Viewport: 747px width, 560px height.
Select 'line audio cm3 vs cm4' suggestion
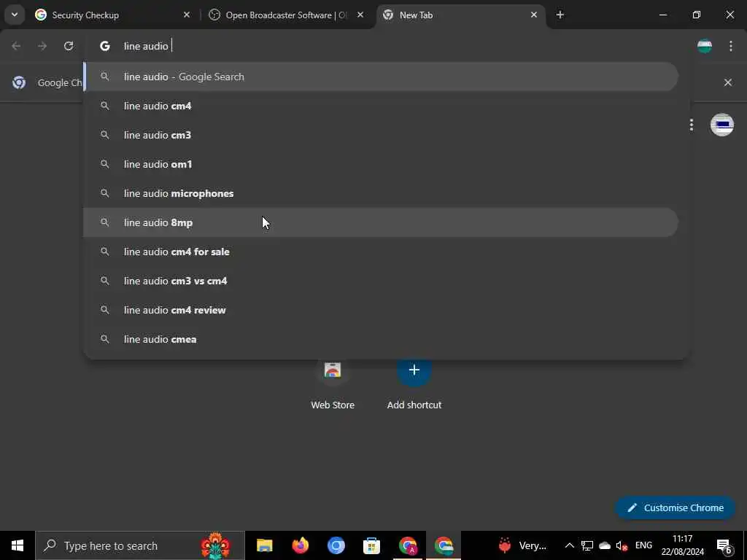point(381,281)
